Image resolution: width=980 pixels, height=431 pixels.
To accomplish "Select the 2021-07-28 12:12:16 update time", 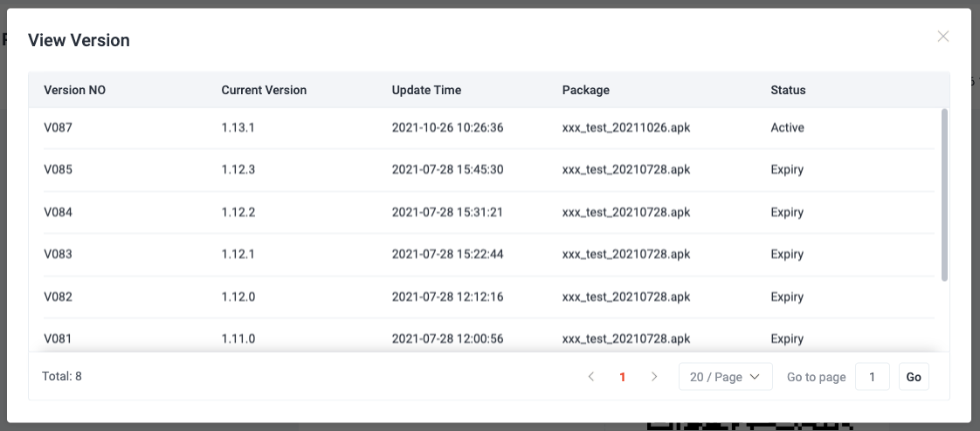I will point(447,297).
